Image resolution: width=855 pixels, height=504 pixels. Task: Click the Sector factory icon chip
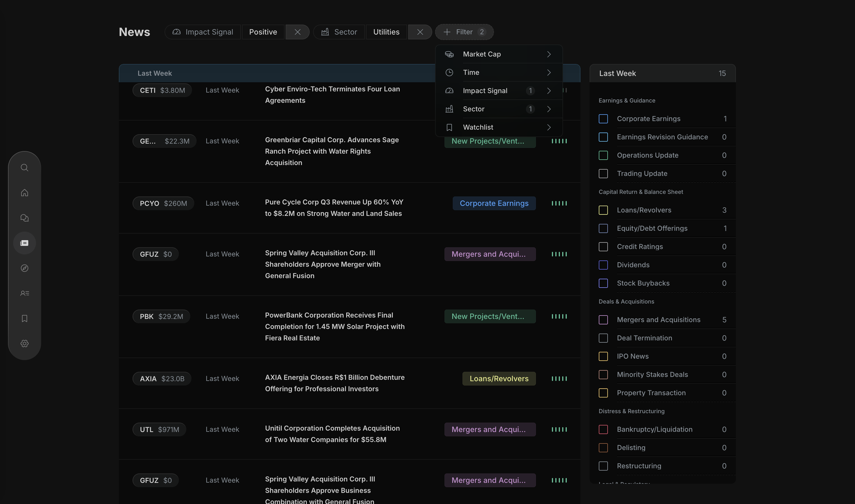325,32
